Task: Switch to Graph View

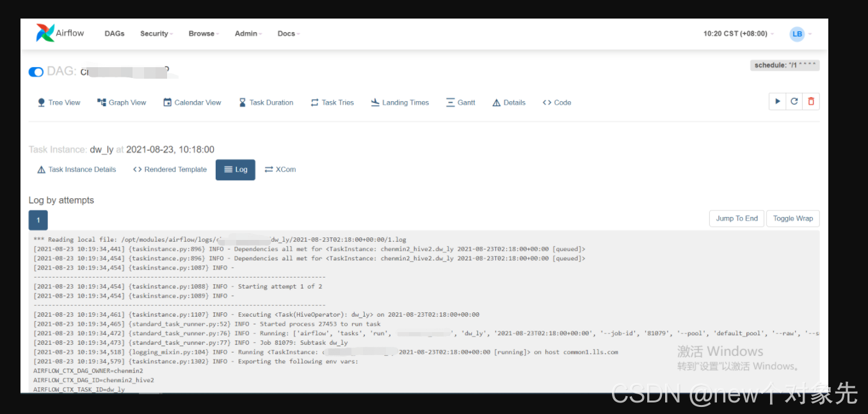Action: (x=122, y=102)
